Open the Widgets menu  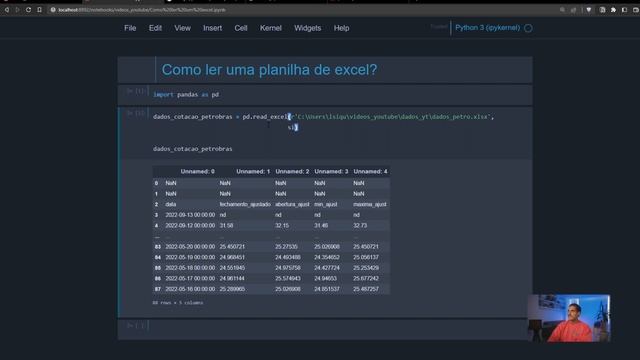point(307,28)
